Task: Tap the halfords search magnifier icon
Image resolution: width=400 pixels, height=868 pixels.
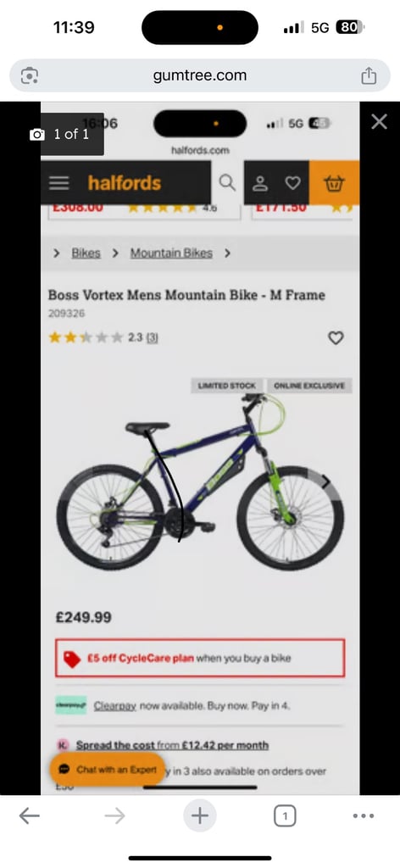Action: point(227,183)
